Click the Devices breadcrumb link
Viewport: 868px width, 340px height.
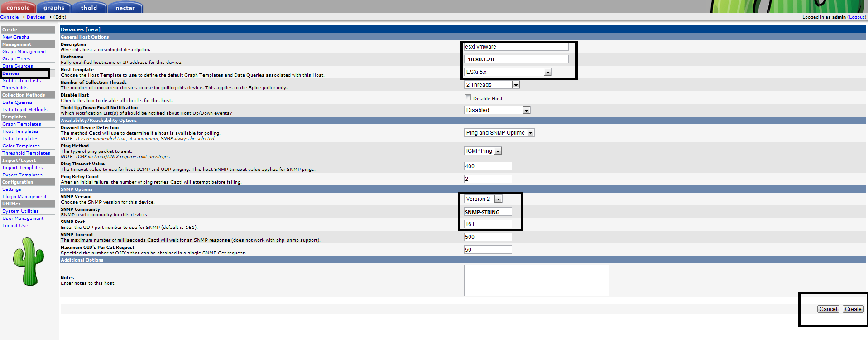(x=36, y=17)
